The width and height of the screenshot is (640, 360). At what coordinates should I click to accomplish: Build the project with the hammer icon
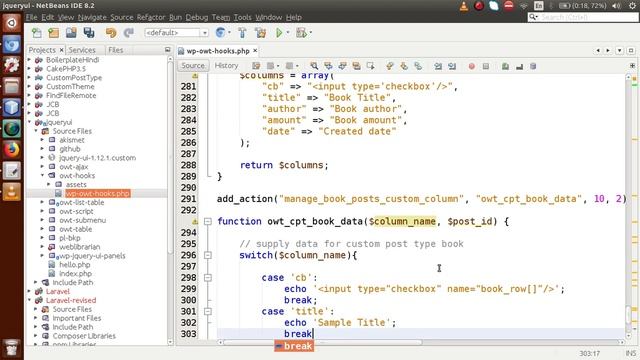pos(242,33)
